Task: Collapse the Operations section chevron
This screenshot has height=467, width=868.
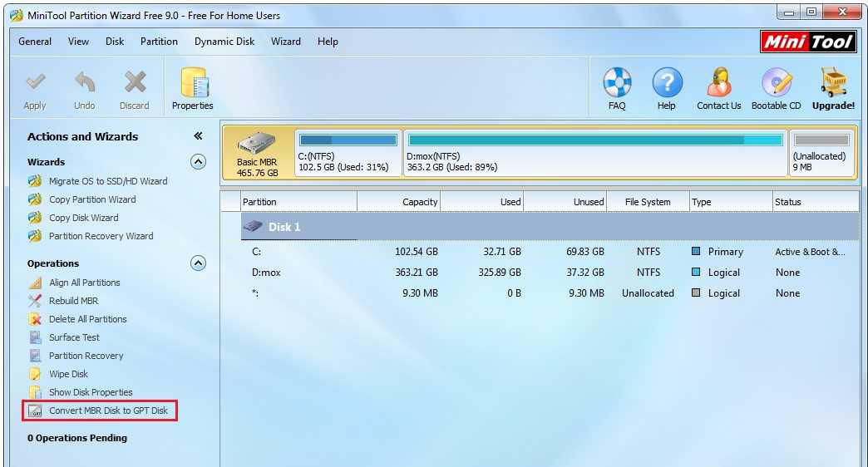Action: pos(198,263)
